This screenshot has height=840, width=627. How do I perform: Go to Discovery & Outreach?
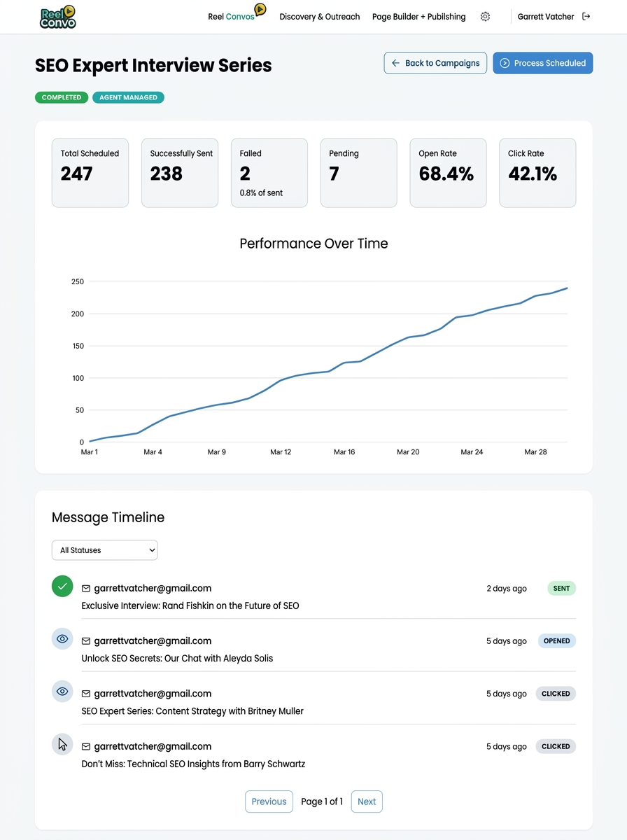(x=320, y=17)
